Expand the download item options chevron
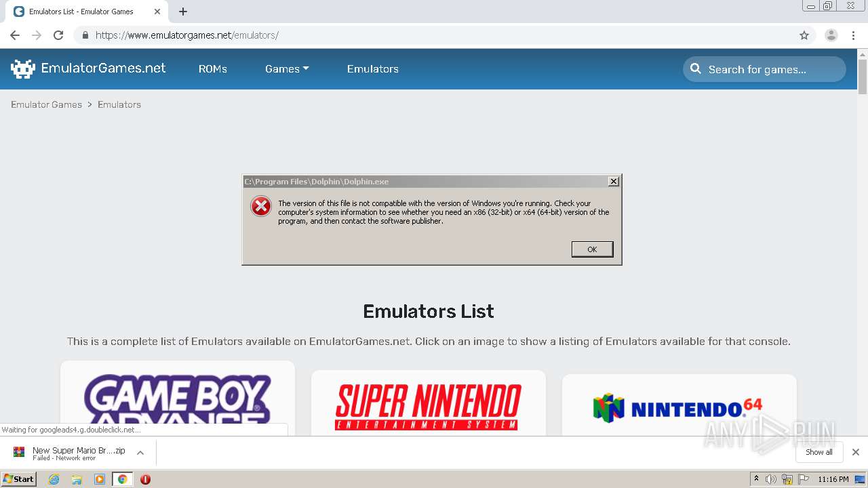 coord(140,452)
